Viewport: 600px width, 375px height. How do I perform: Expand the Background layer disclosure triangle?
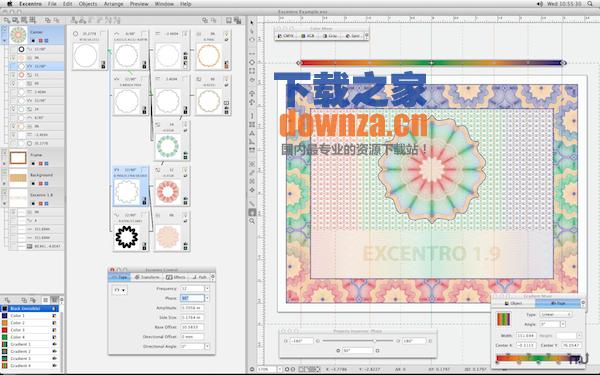(4, 184)
